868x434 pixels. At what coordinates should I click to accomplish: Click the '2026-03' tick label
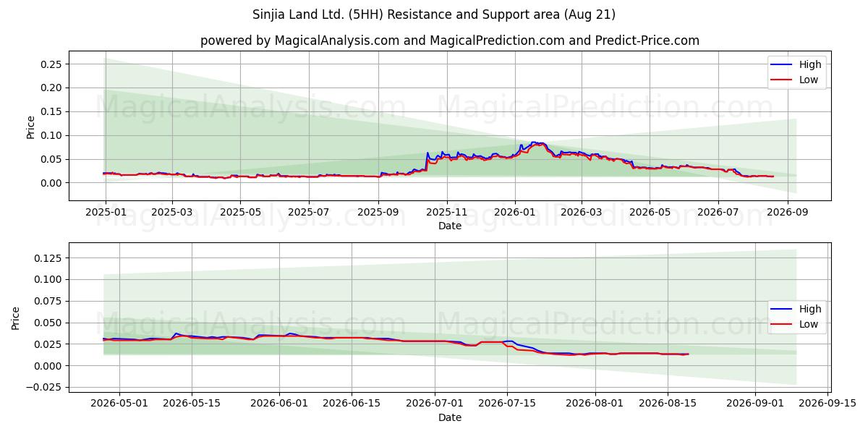pos(582,212)
